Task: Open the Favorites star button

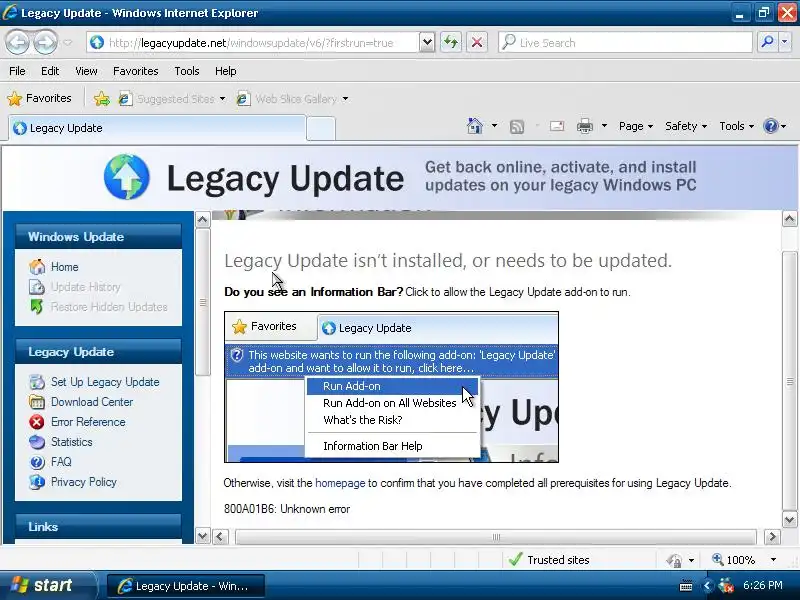Action: coord(39,98)
